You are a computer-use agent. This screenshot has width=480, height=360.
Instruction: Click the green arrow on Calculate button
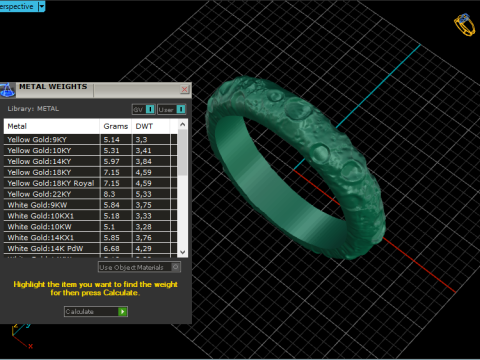click(123, 312)
